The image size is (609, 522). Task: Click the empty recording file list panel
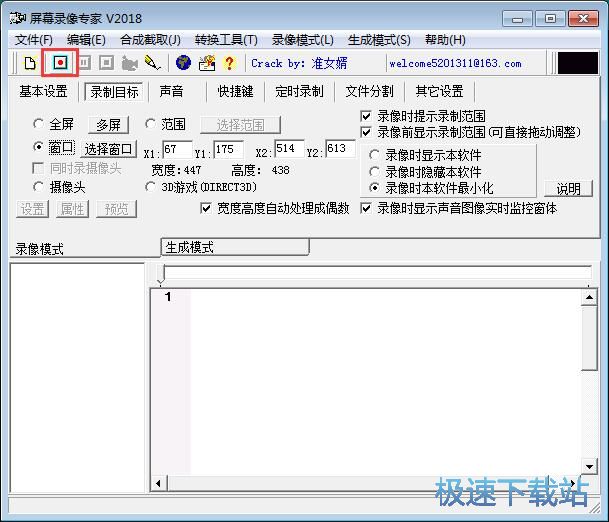(77, 378)
